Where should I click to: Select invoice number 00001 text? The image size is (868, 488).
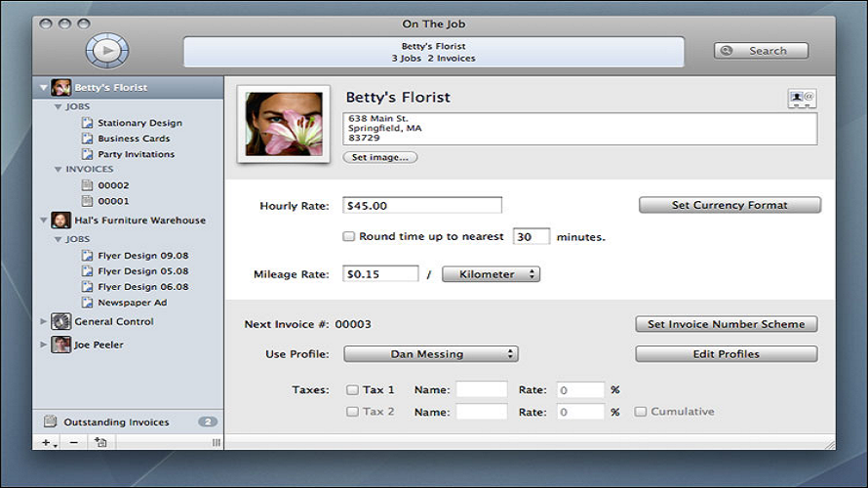tap(113, 201)
